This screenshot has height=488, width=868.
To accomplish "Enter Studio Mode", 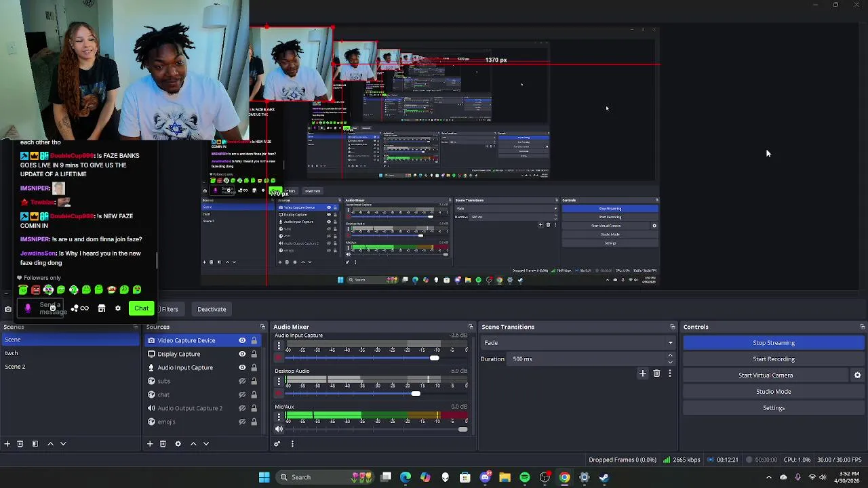I will [x=774, y=392].
